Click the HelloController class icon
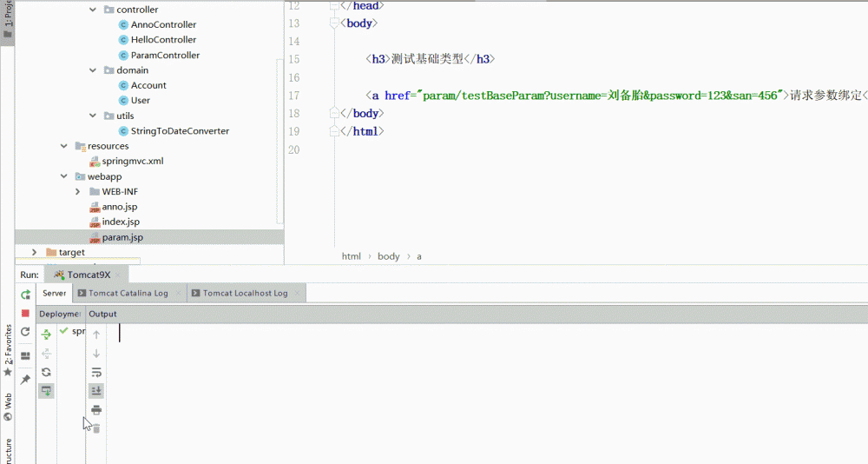Image resolution: width=868 pixels, height=464 pixels. click(x=124, y=40)
